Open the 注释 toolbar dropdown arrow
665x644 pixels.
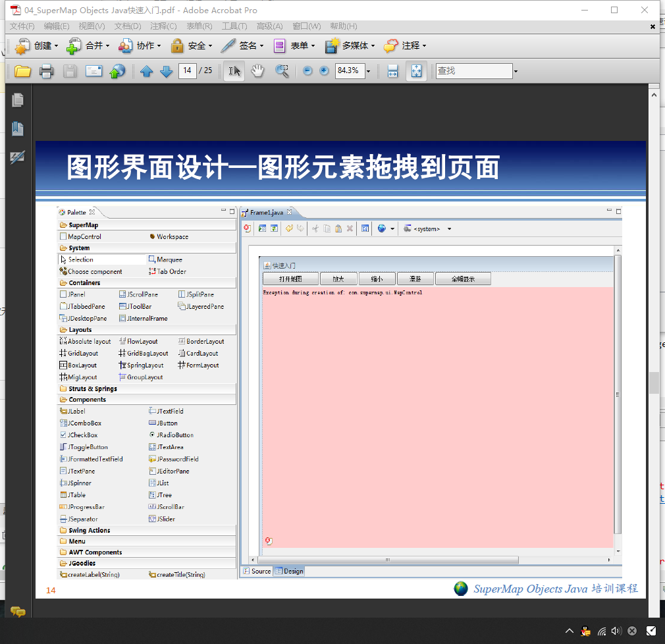tap(424, 46)
